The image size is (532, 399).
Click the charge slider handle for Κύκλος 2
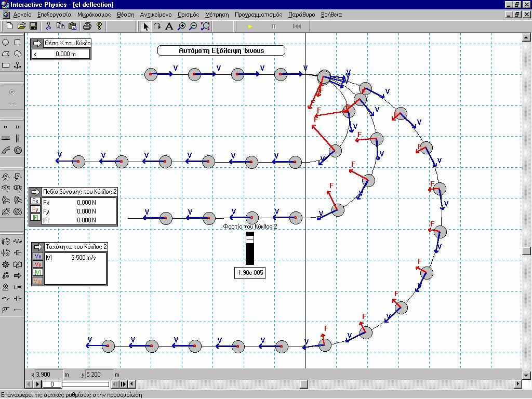[250, 239]
